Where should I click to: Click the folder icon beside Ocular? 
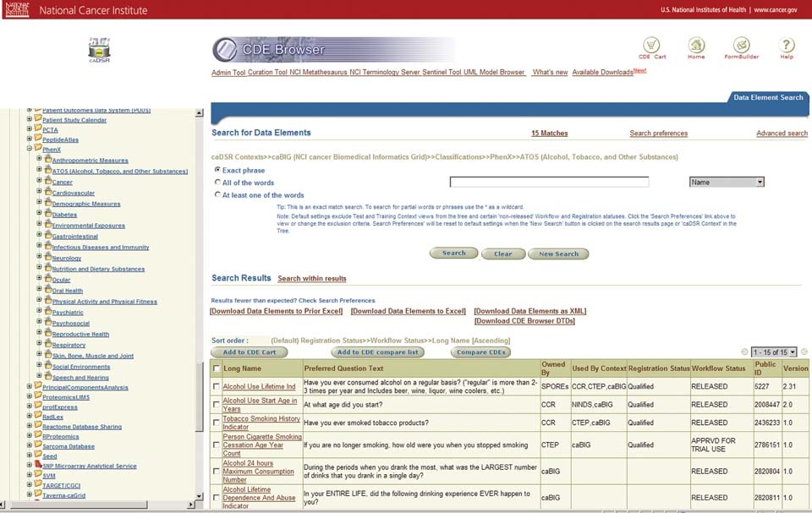coord(47,279)
